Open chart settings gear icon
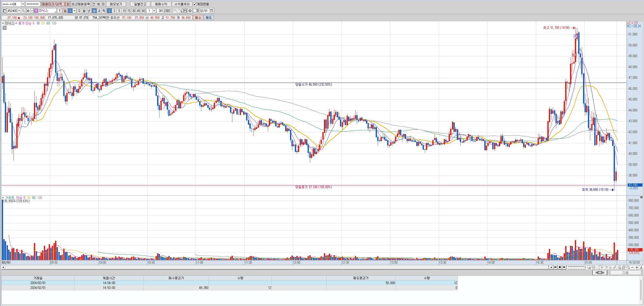Viewport: 644px width, 306px height. pos(190,11)
